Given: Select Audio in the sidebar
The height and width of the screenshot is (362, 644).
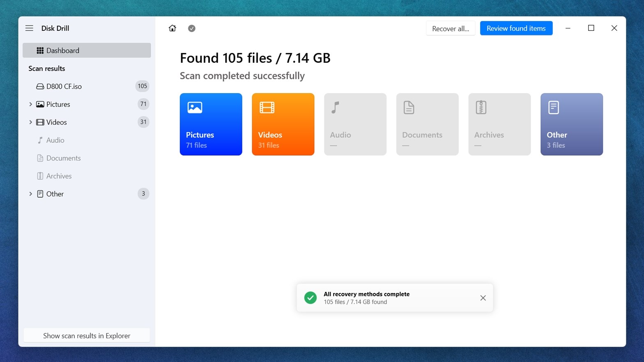Looking at the screenshot, I should click(87, 140).
